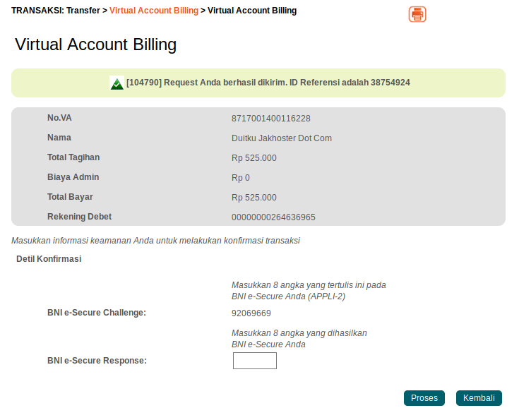This screenshot has width=519, height=420.
Task: Click the request success message text
Action: click(x=268, y=83)
